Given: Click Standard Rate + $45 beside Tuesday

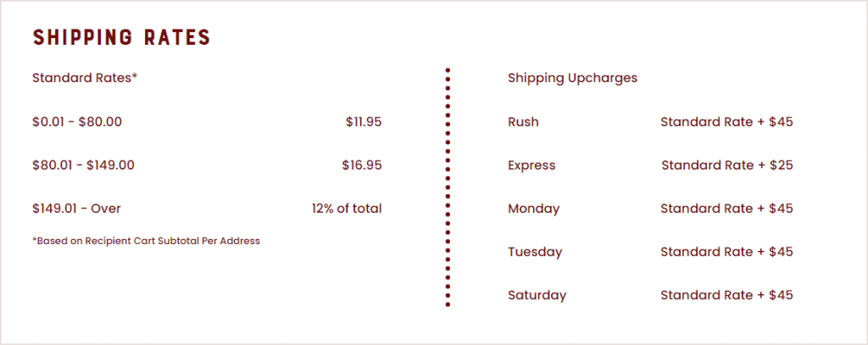Looking at the screenshot, I should coord(726,252).
